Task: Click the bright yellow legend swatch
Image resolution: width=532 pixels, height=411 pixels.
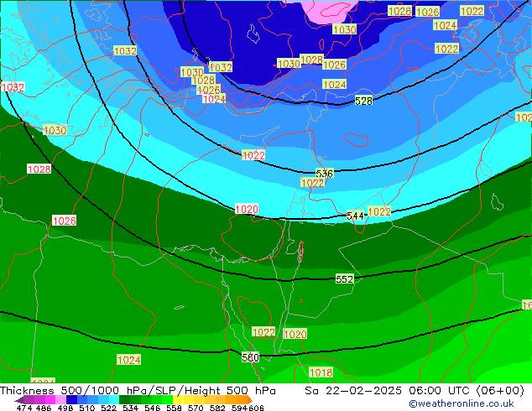Action: click(x=178, y=400)
